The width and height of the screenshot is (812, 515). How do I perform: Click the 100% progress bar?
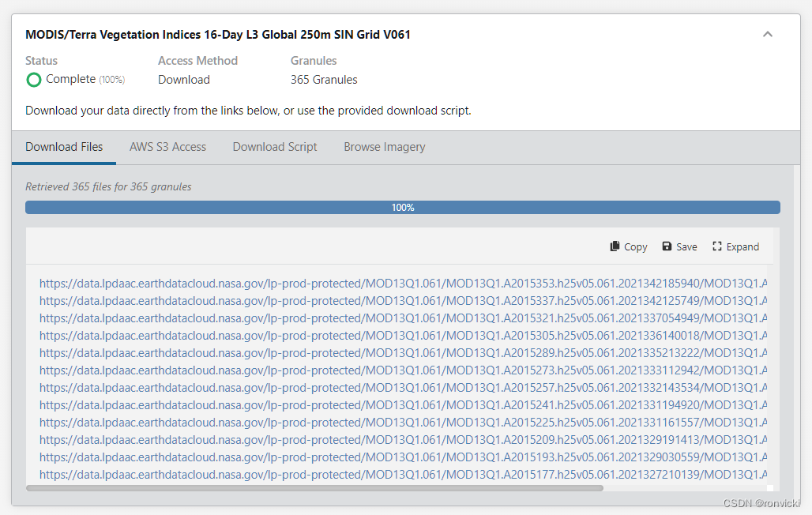point(402,207)
